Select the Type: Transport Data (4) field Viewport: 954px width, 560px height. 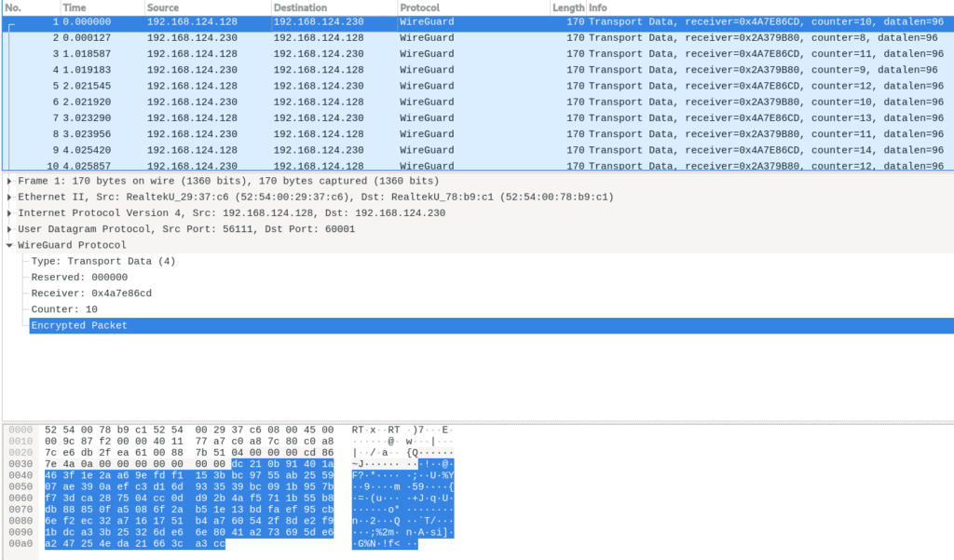(x=102, y=262)
